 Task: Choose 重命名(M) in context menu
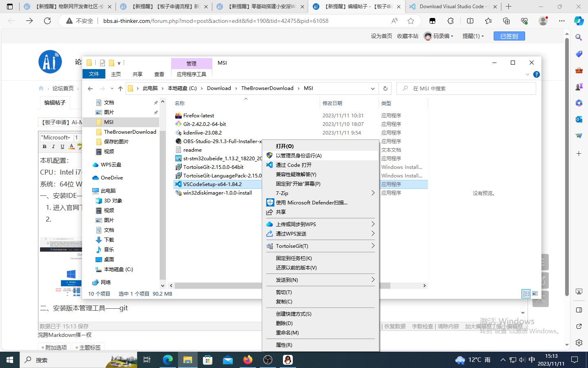tap(321, 332)
